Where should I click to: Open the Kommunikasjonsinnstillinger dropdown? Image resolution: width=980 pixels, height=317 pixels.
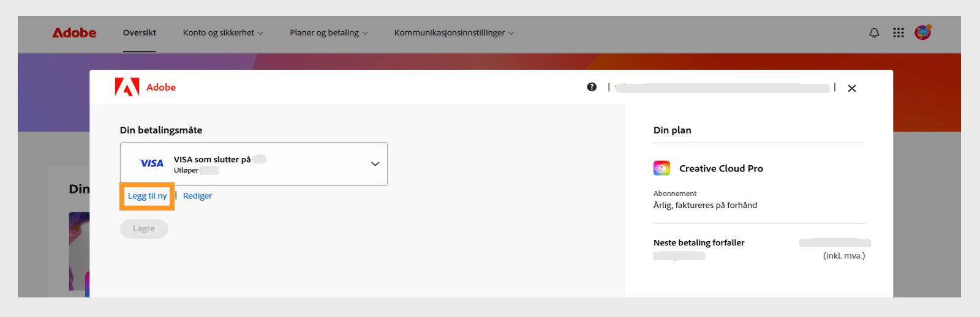(x=454, y=33)
